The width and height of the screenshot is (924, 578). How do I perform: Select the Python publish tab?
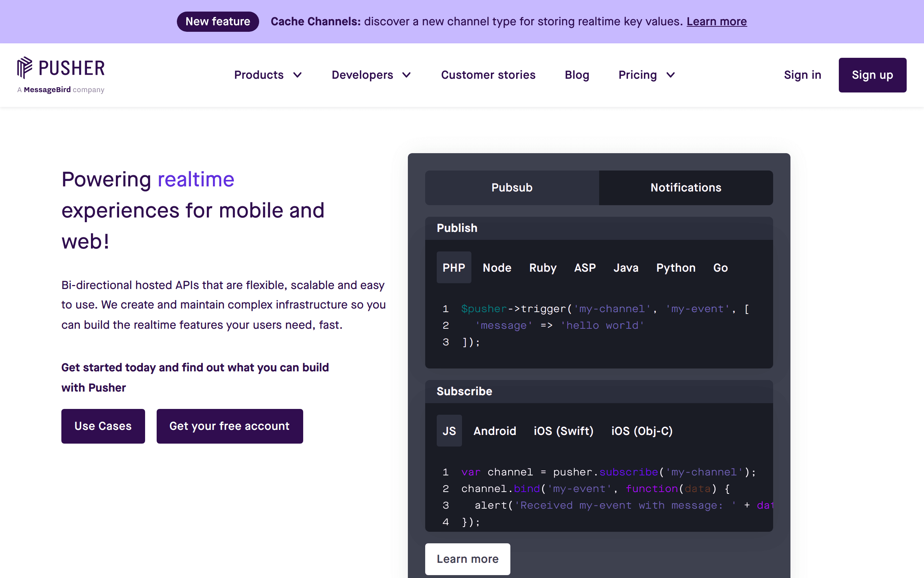676,268
